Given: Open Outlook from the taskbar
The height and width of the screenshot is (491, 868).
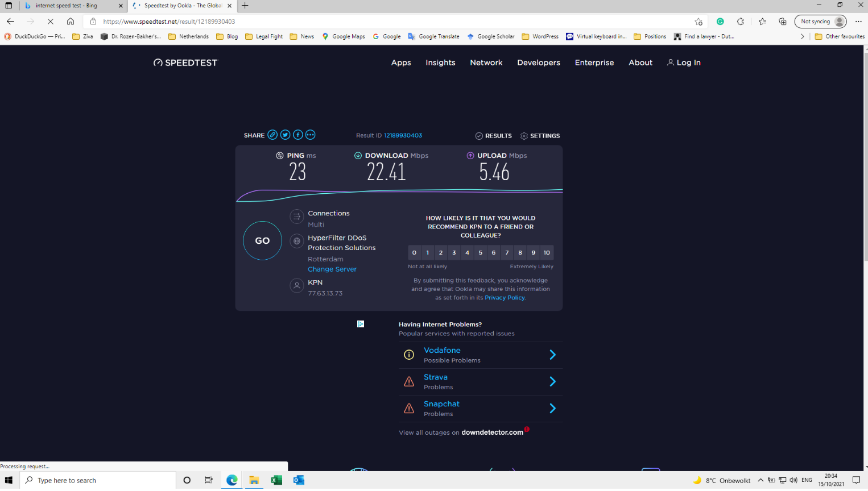Looking at the screenshot, I should (299, 480).
